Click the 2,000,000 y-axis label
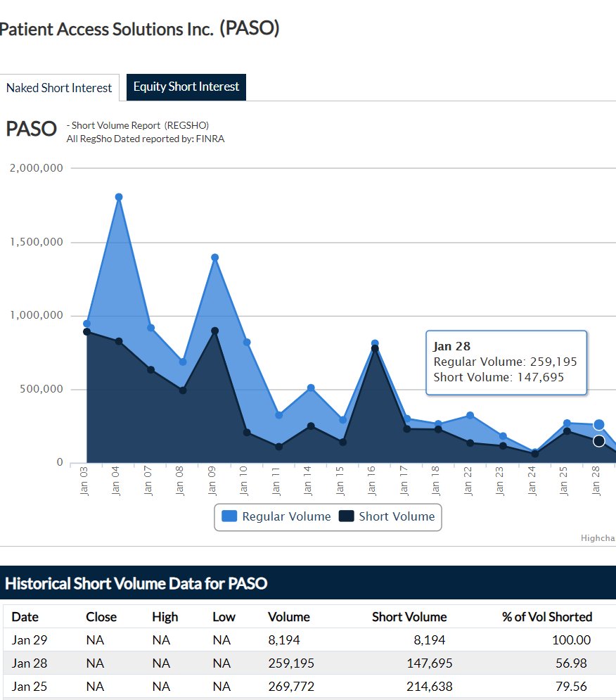The width and height of the screenshot is (616, 700). pyautogui.click(x=37, y=168)
